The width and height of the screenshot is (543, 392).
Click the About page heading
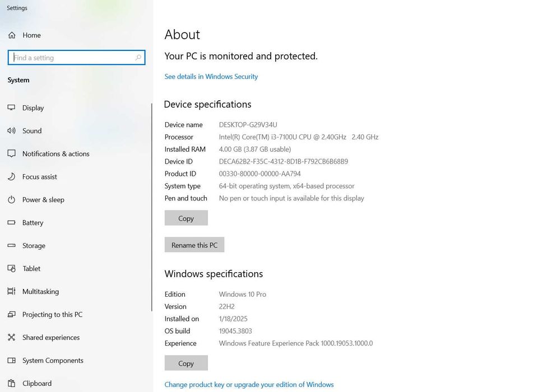pyautogui.click(x=182, y=35)
